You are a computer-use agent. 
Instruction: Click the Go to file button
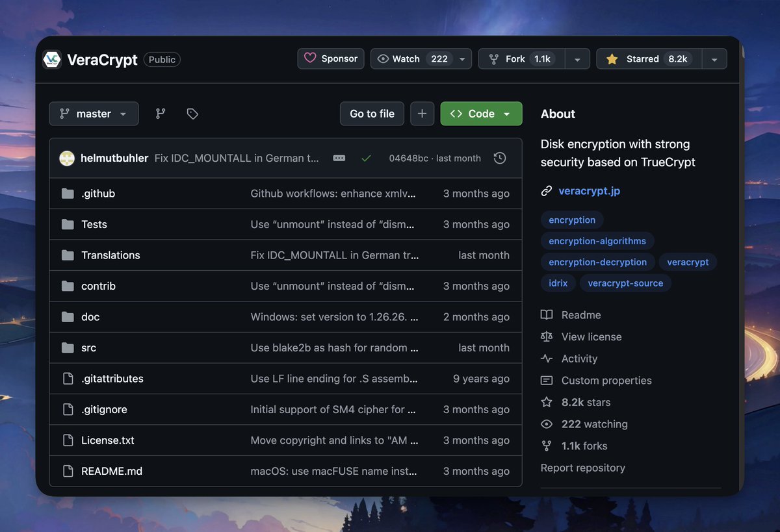tap(372, 114)
